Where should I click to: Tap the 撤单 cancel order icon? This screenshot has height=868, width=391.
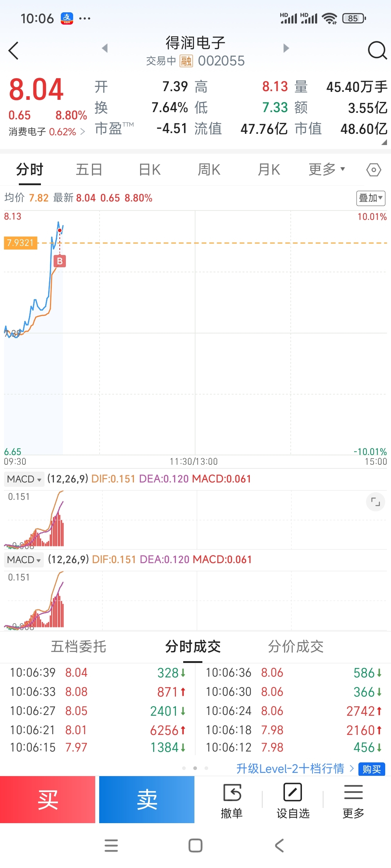coord(232,801)
